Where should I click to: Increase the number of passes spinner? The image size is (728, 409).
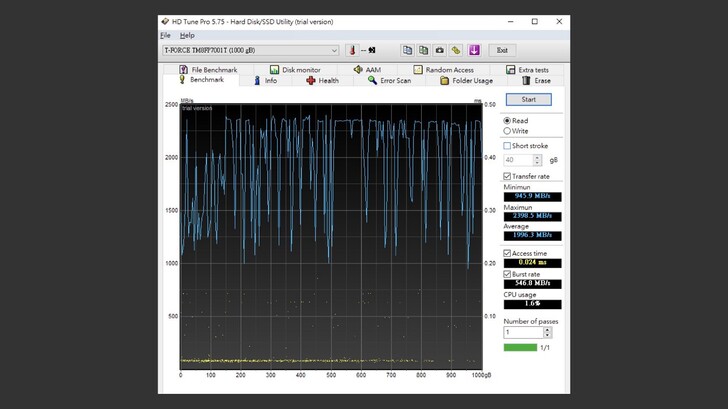[547, 329]
